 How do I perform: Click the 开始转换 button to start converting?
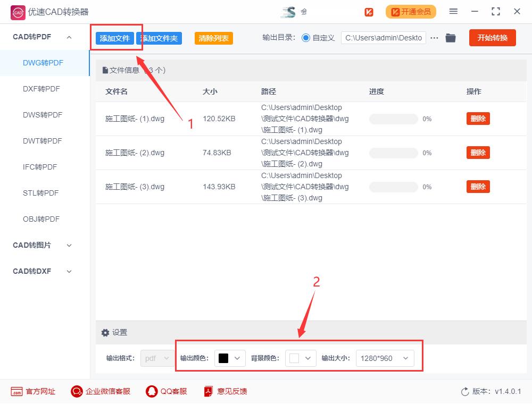492,38
